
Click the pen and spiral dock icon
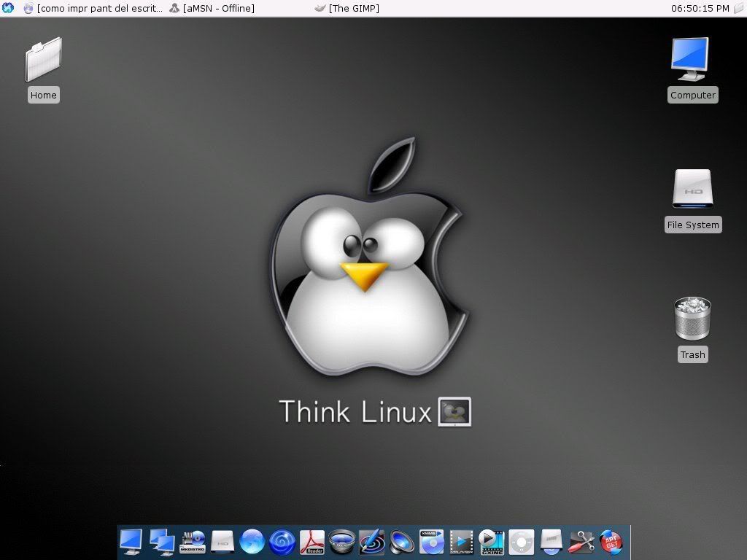coord(371,542)
